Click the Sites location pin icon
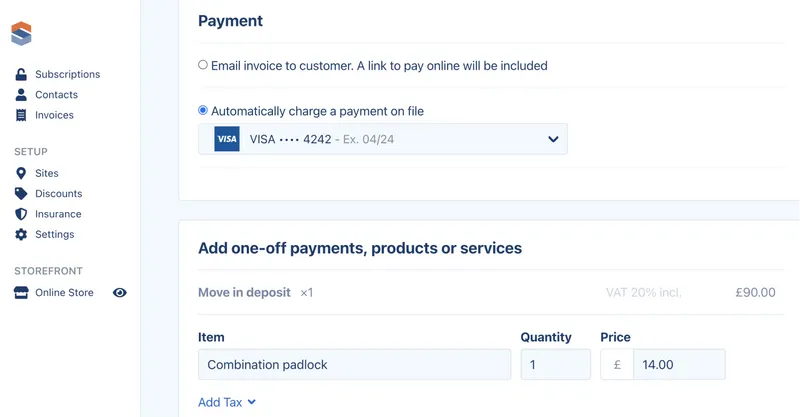This screenshot has height=417, width=800. [x=21, y=173]
